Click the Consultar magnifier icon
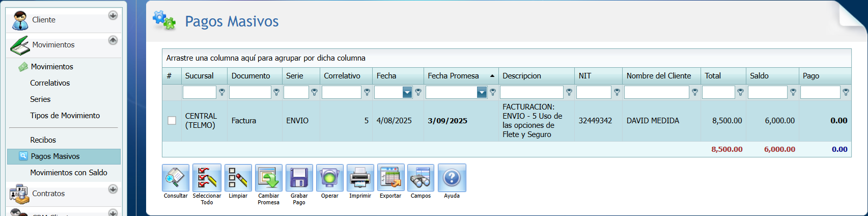The width and height of the screenshot is (868, 216). click(176, 178)
